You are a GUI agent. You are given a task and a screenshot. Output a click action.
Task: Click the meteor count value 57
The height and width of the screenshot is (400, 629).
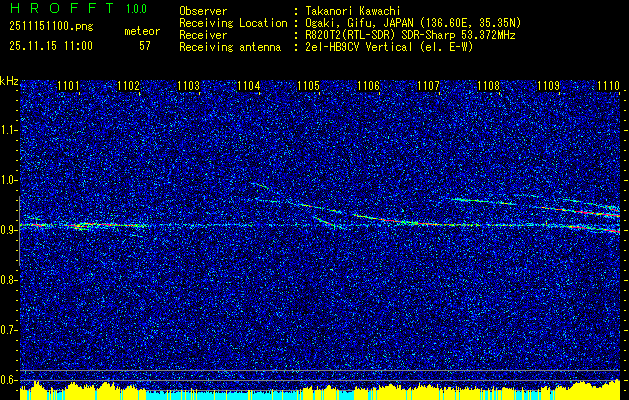tap(145, 45)
